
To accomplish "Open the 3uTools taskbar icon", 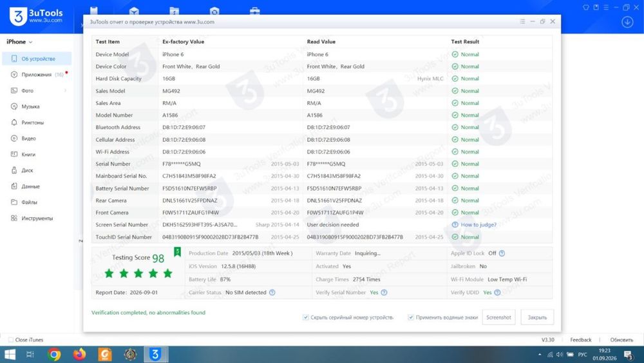I will (156, 355).
